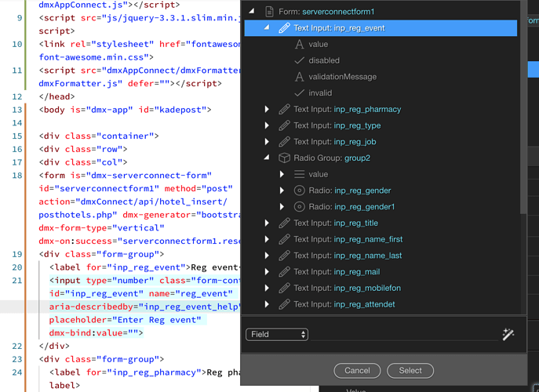Image resolution: width=539 pixels, height=392 pixels.
Task: Expand the inp_reg_title node
Action: coord(267,223)
